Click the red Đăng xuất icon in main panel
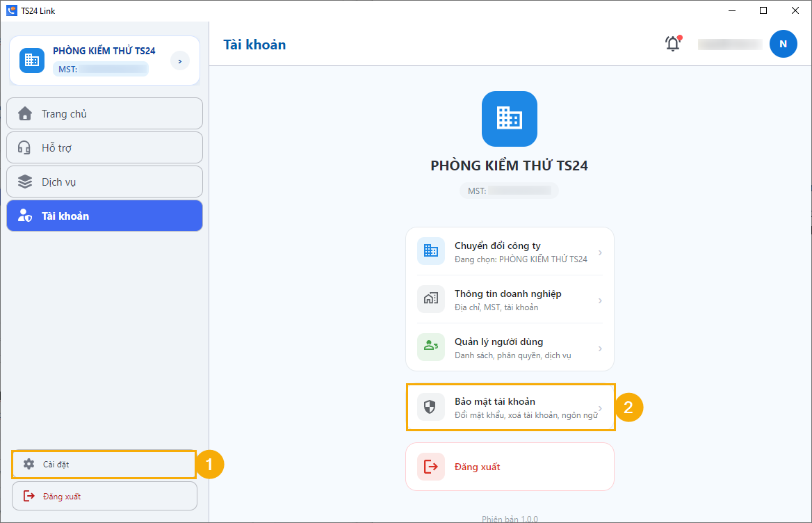Viewport: 812px width, 523px height. click(431, 467)
